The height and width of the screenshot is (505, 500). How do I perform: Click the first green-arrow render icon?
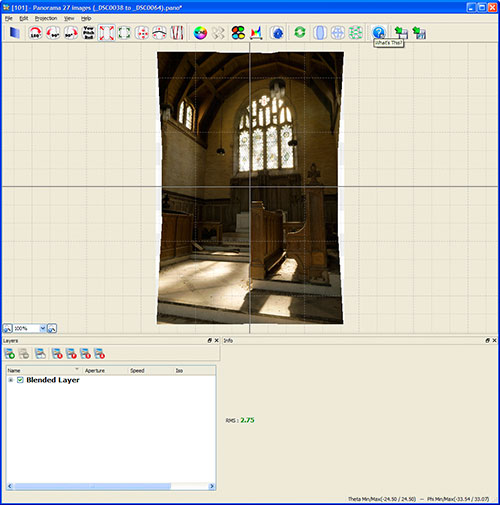[401, 33]
